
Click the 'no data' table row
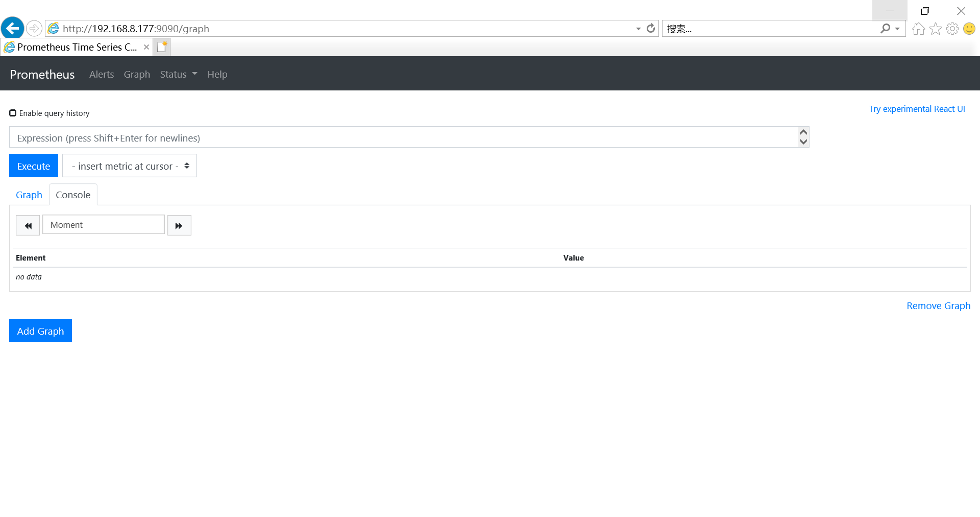click(x=490, y=277)
